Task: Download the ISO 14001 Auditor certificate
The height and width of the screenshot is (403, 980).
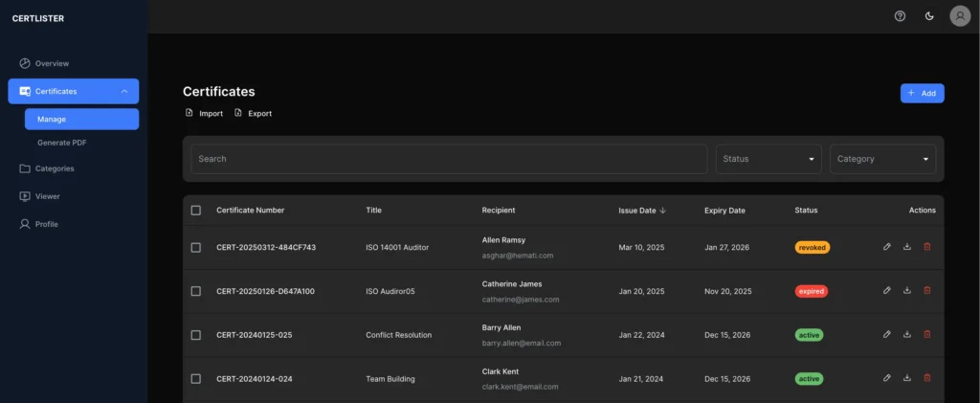Action: coord(906,247)
